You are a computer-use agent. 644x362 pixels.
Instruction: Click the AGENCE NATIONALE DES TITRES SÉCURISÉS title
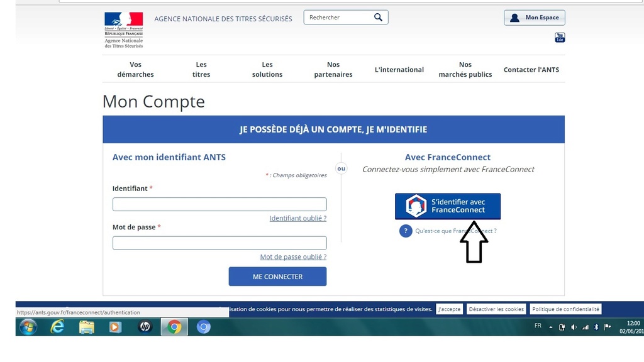[x=223, y=19]
